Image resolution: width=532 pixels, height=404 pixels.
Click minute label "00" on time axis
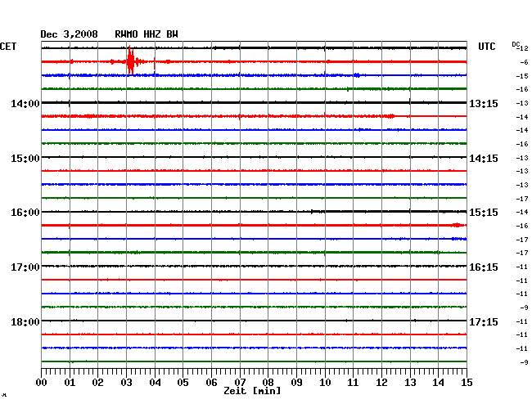pyautogui.click(x=42, y=382)
